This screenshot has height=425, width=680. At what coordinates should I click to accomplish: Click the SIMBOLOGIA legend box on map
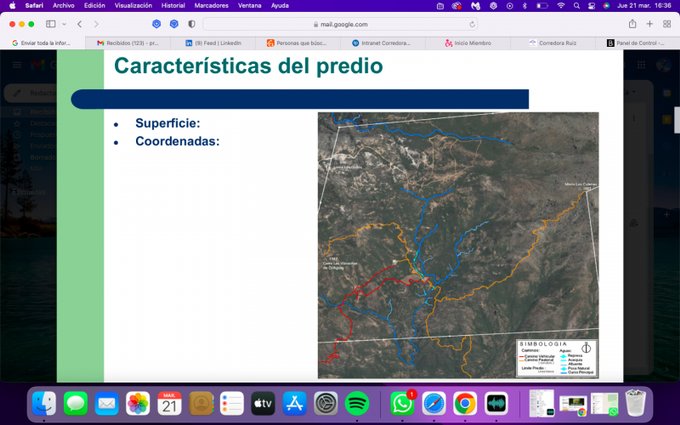(x=557, y=358)
